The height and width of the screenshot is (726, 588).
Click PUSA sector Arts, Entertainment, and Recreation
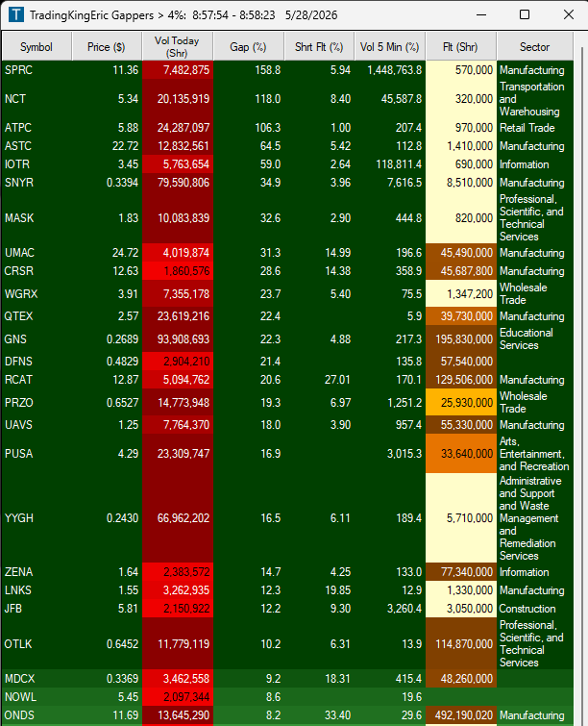pos(534,453)
